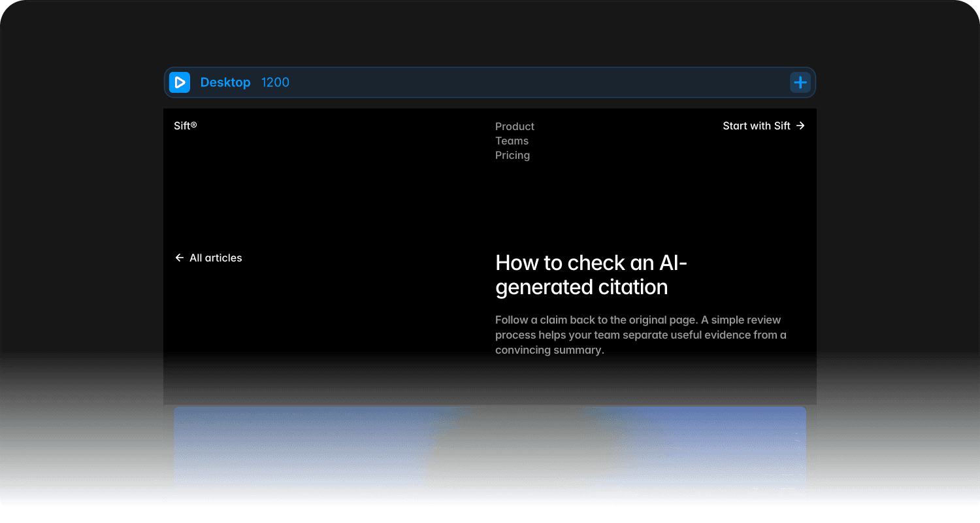Click the paragraph starting 'Follow a claim back'
This screenshot has height=523, width=980.
coord(641,335)
